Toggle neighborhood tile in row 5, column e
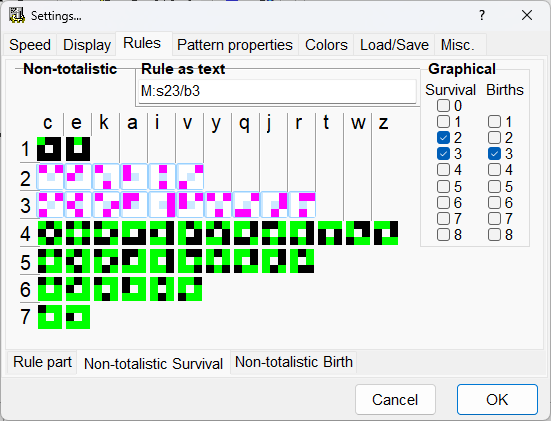Viewport: 551px width, 421px height. tap(78, 261)
